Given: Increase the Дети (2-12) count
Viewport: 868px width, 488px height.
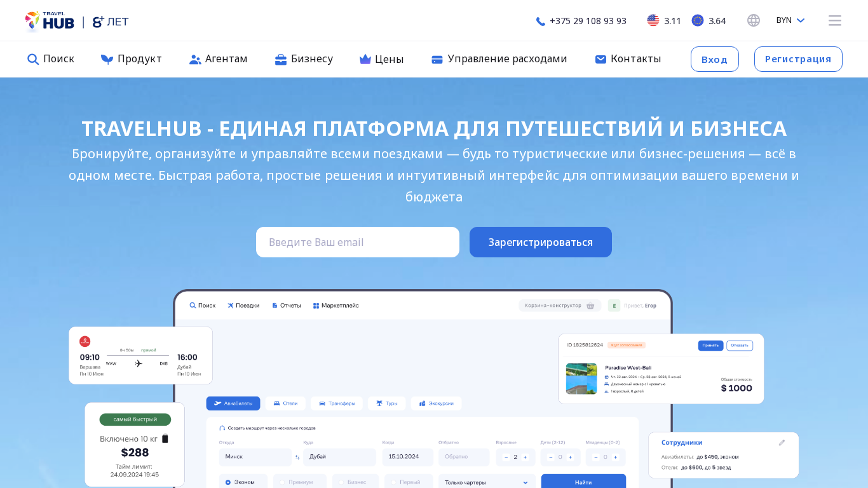Looking at the screenshot, I should [570, 457].
